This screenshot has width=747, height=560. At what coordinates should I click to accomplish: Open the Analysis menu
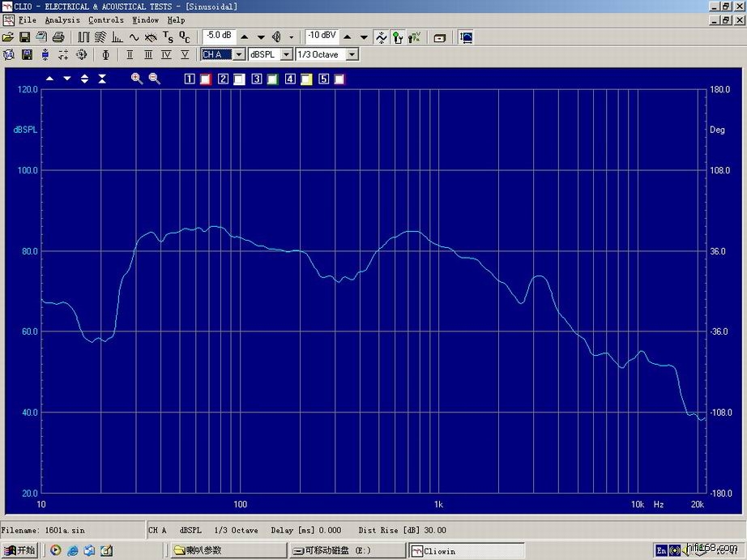point(62,19)
